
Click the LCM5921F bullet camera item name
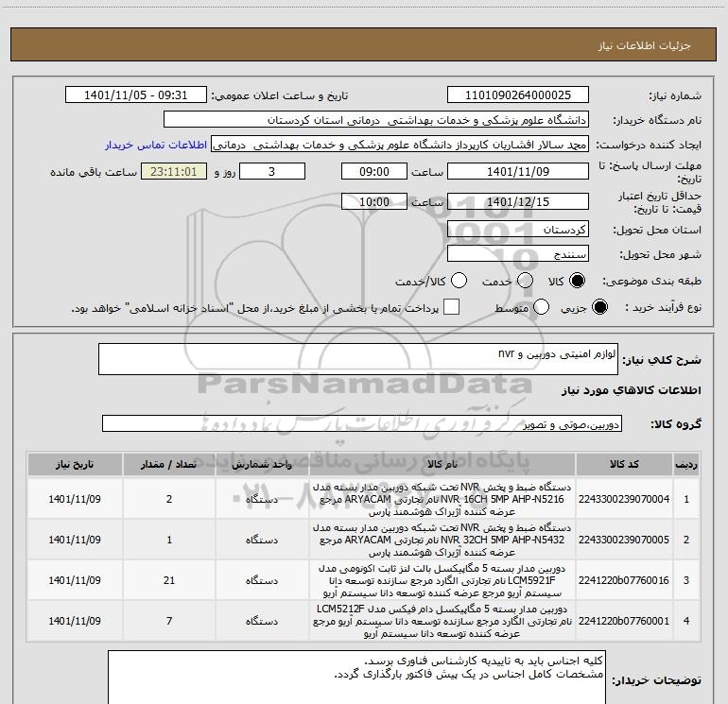point(442,580)
